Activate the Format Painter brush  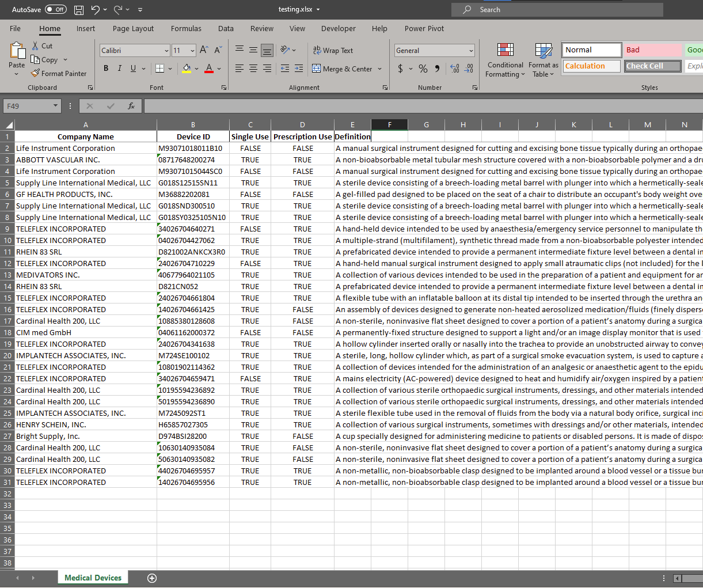pyautogui.click(x=58, y=74)
